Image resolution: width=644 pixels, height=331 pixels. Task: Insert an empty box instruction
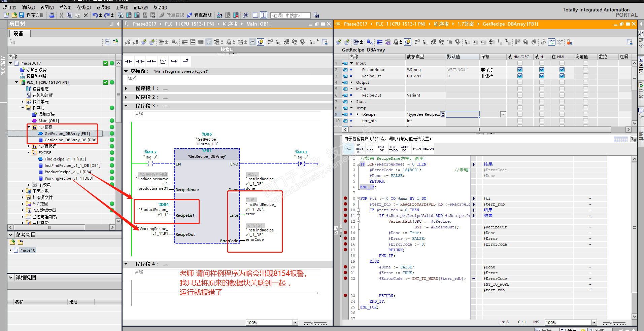pos(163,61)
